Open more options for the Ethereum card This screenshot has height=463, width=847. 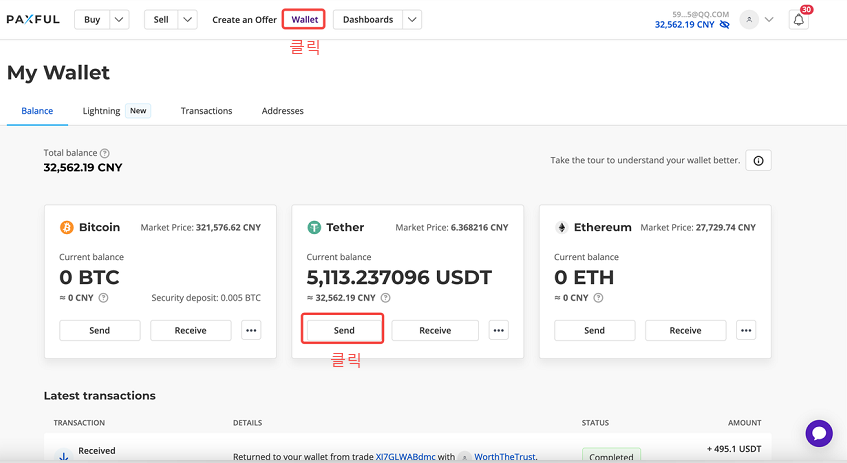click(x=746, y=330)
